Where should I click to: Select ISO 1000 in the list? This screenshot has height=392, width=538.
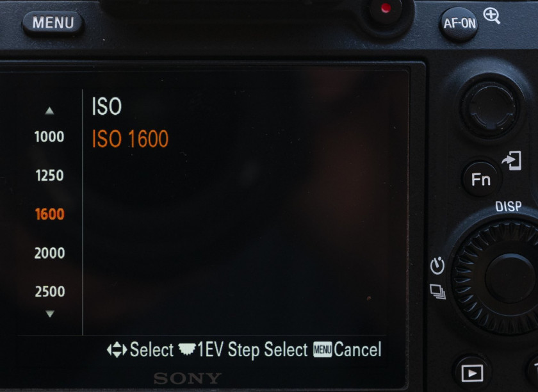click(x=49, y=136)
